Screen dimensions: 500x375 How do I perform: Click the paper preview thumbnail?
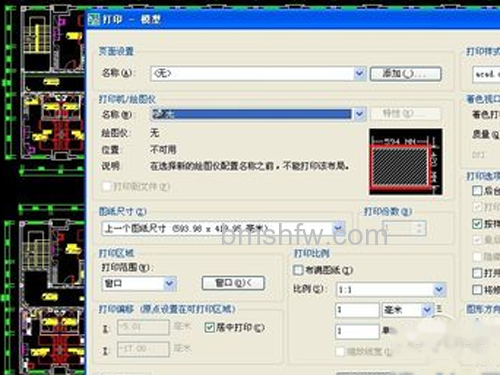tap(406, 162)
